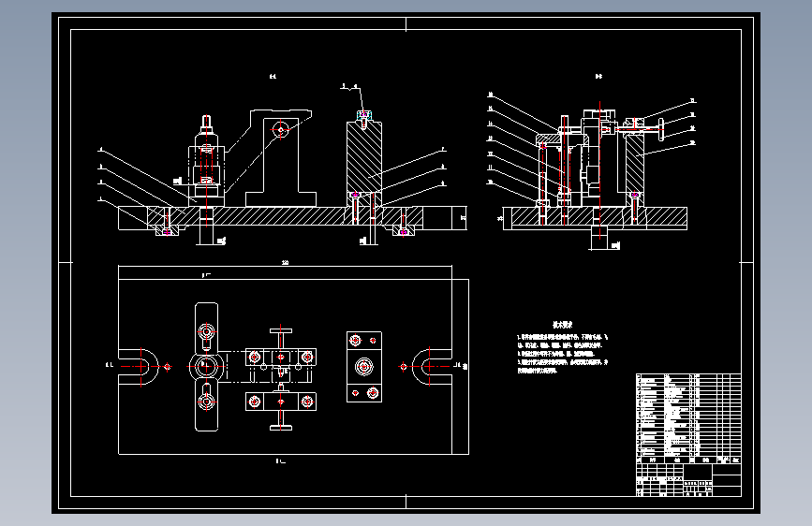The width and height of the screenshot is (812, 526).
Task: Click the technical requirements heading above the notes
Action: [x=562, y=325]
